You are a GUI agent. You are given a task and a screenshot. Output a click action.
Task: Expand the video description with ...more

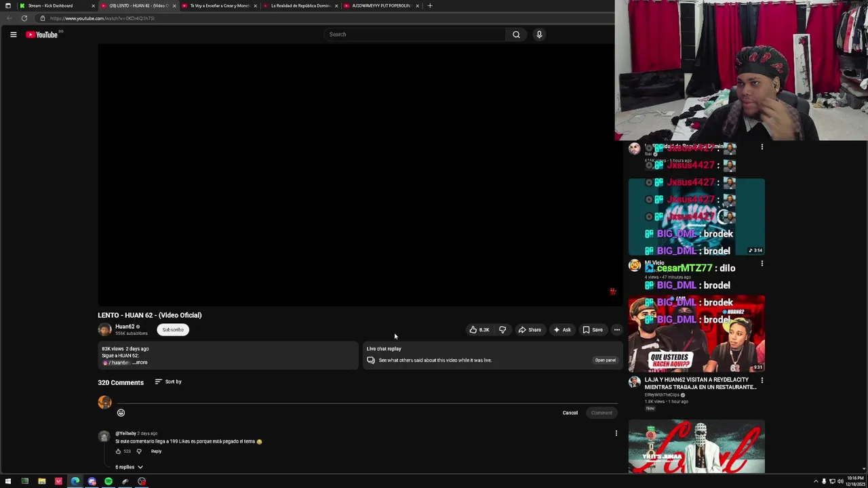pos(140,363)
